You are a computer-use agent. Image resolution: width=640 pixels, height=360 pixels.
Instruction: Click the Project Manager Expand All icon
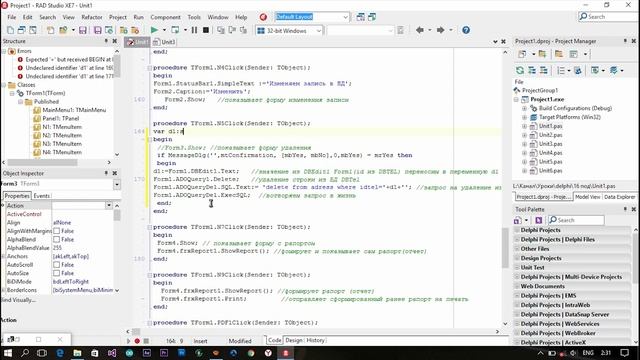(x=532, y=71)
